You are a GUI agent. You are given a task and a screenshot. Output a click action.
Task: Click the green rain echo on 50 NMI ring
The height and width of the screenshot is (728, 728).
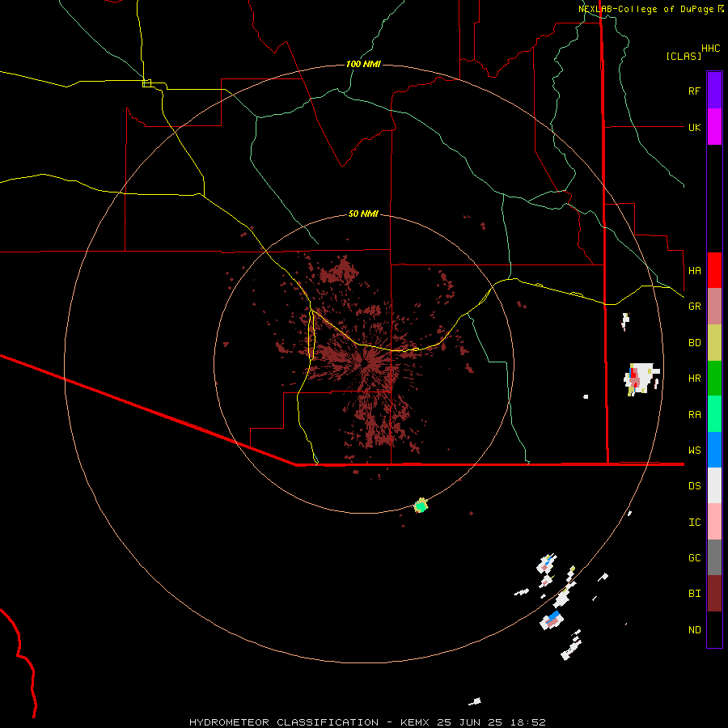pos(421,505)
